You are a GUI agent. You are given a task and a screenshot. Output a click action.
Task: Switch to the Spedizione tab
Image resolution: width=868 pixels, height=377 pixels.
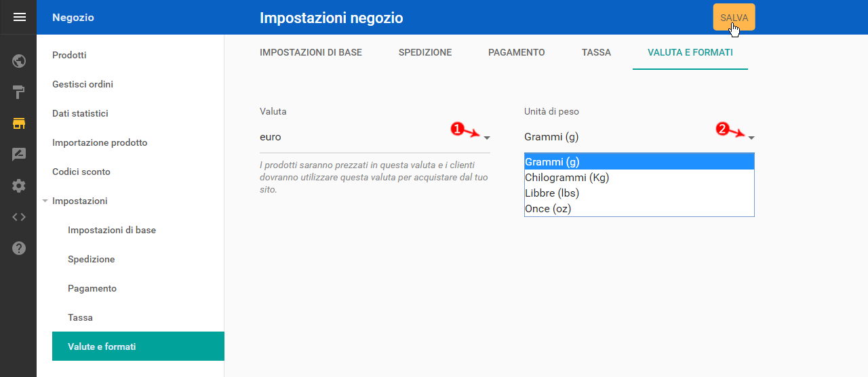[425, 52]
